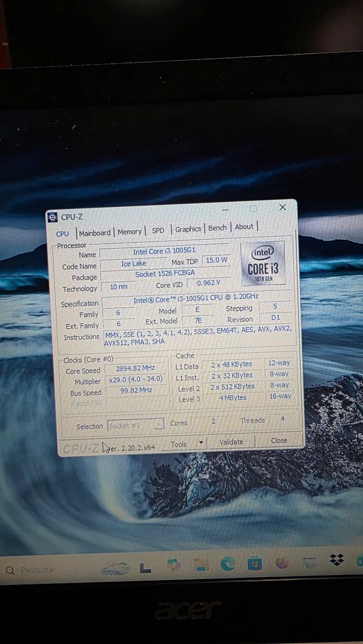Open the Graphics tab
Viewport: 363px width, 644px height.
[x=188, y=229]
